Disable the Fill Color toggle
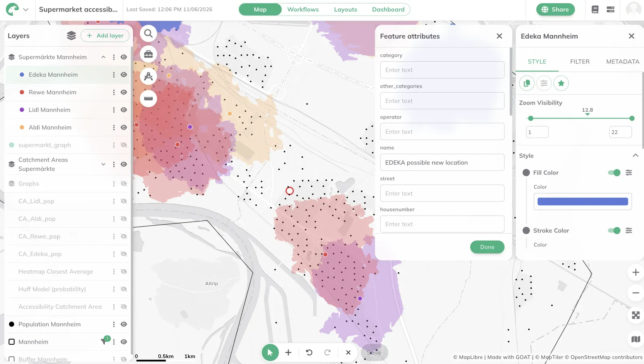Image resolution: width=644 pixels, height=364 pixels. coord(614,173)
